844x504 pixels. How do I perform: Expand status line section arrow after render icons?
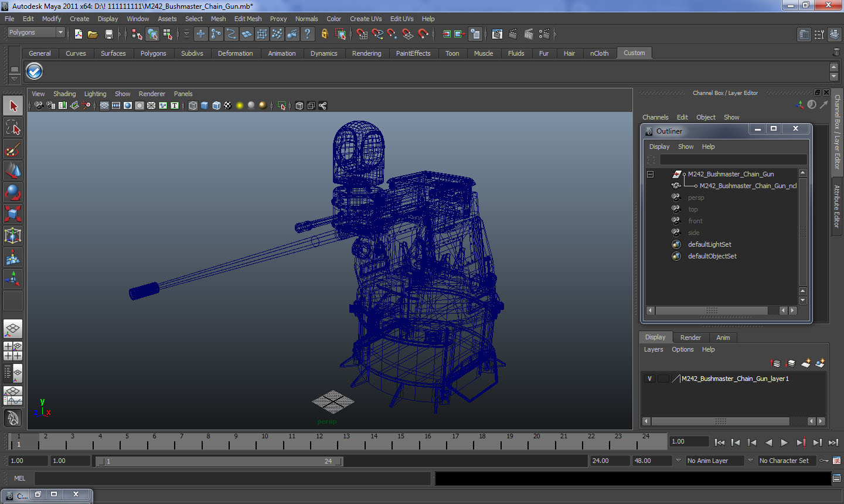point(554,35)
